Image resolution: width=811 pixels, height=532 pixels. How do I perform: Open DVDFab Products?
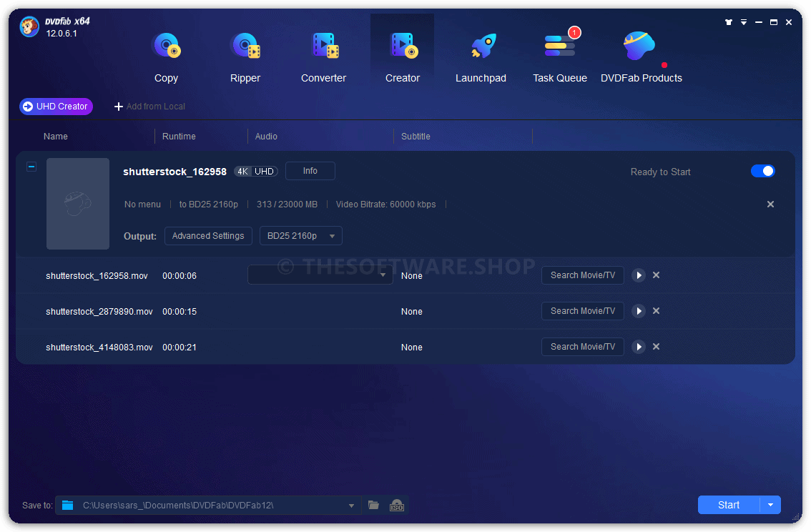pyautogui.click(x=642, y=57)
